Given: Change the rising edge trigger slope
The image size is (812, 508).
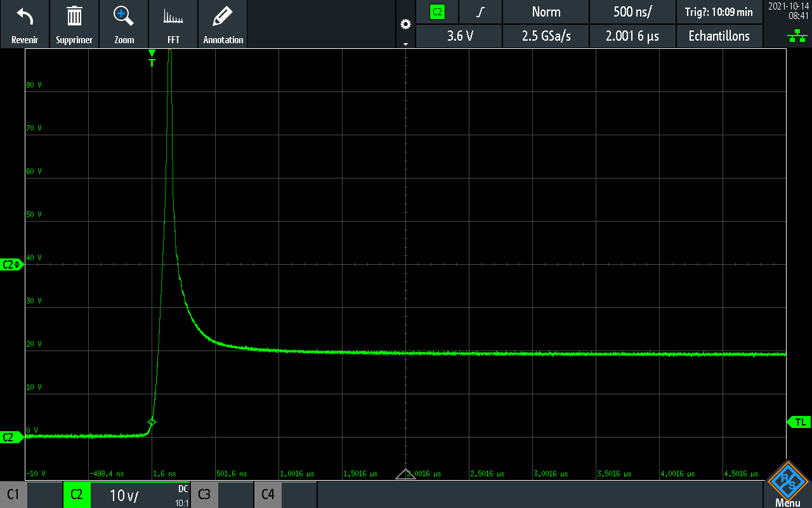Looking at the screenshot, I should tap(480, 11).
